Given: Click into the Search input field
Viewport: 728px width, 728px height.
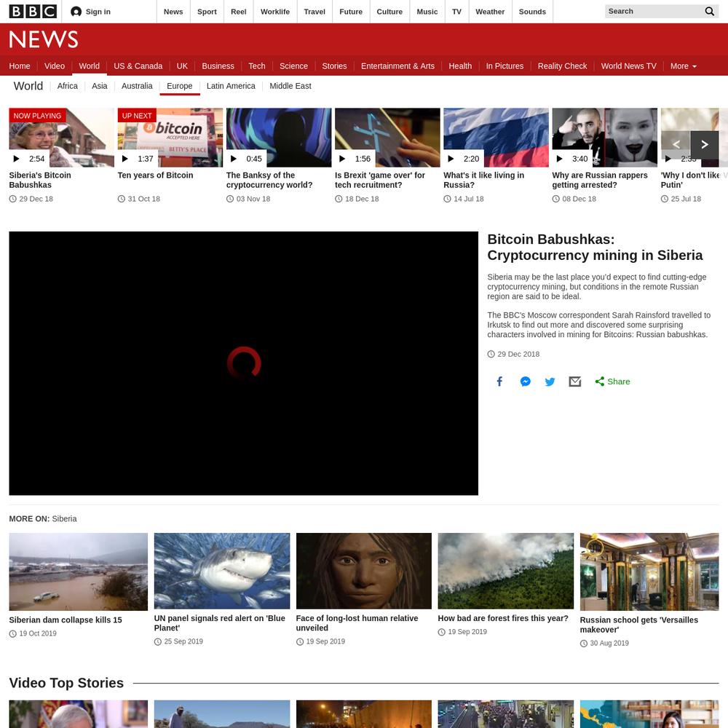Looking at the screenshot, I should click(x=654, y=11).
